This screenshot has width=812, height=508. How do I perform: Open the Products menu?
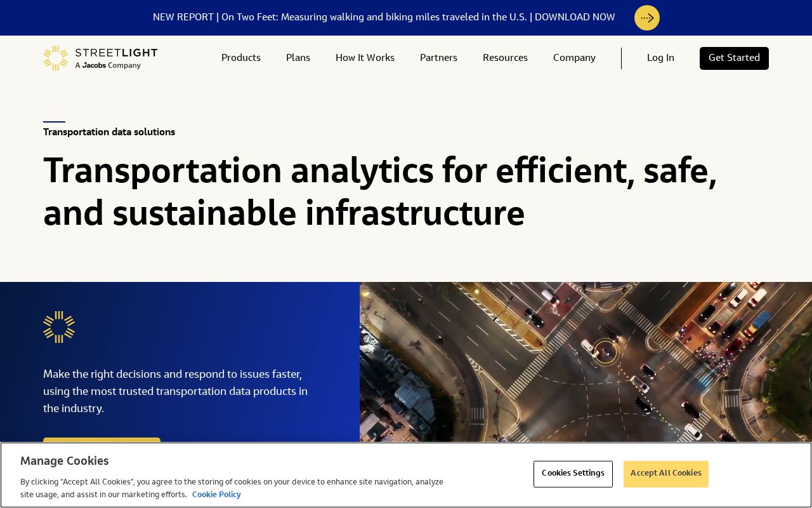(x=241, y=58)
